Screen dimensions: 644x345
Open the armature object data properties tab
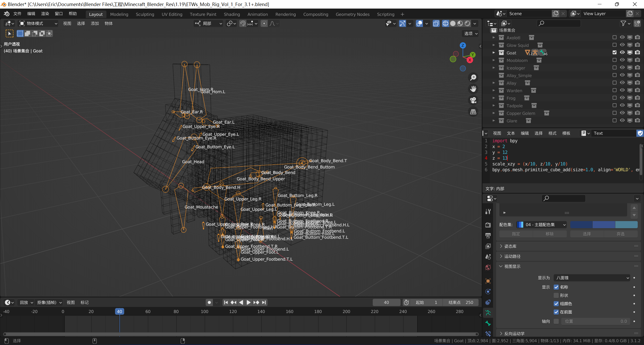pyautogui.click(x=488, y=313)
